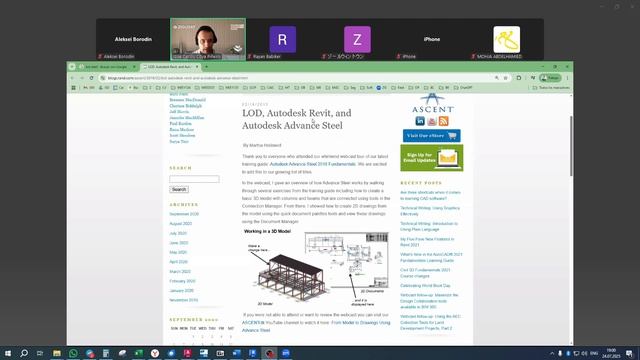Open the September 2020 archive link
640x360 pixels.
184,214
